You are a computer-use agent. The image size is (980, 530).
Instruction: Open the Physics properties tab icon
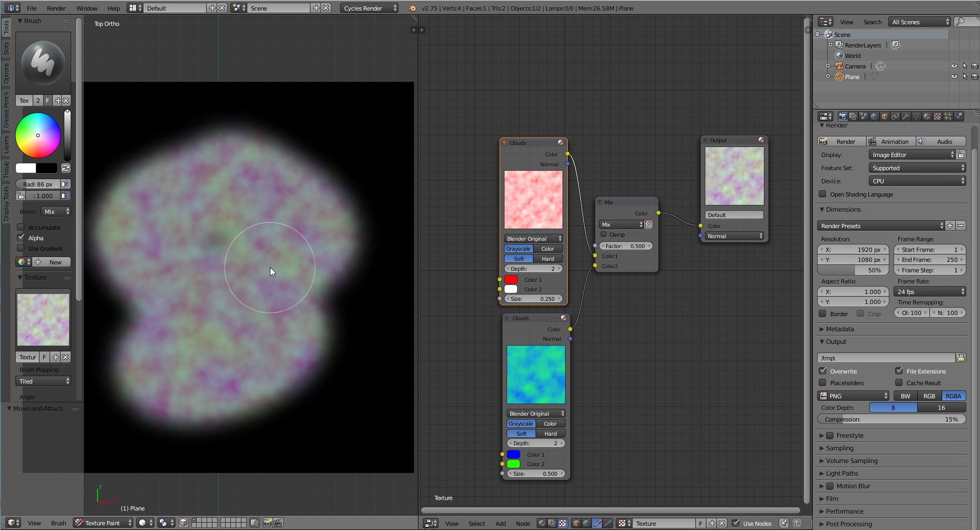coord(958,116)
